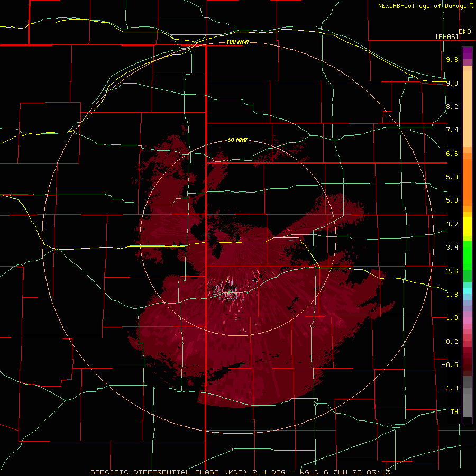Click the 3.4 scale value

[x=452, y=248]
